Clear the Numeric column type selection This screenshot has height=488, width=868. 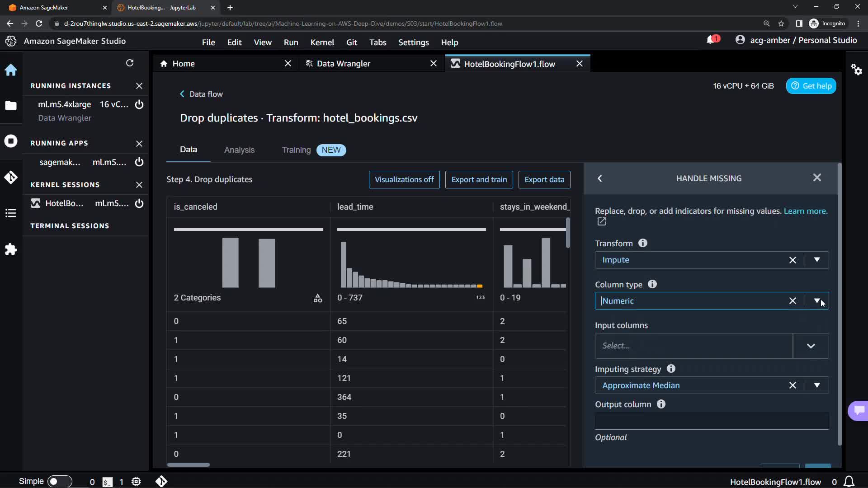click(x=792, y=301)
